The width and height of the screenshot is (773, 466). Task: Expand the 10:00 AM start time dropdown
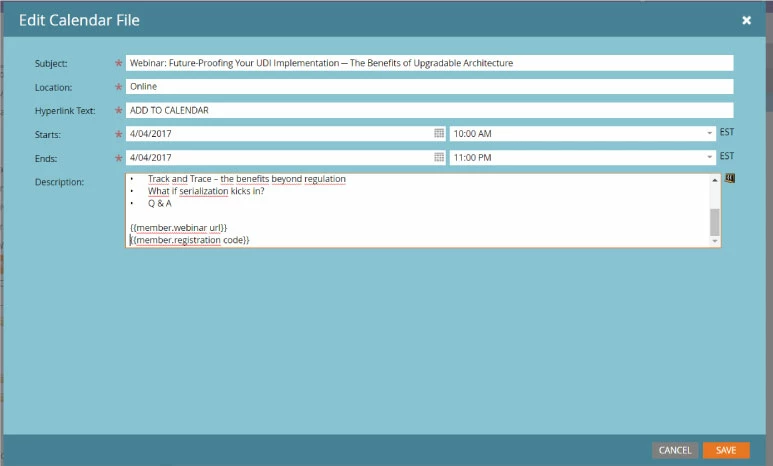point(709,133)
